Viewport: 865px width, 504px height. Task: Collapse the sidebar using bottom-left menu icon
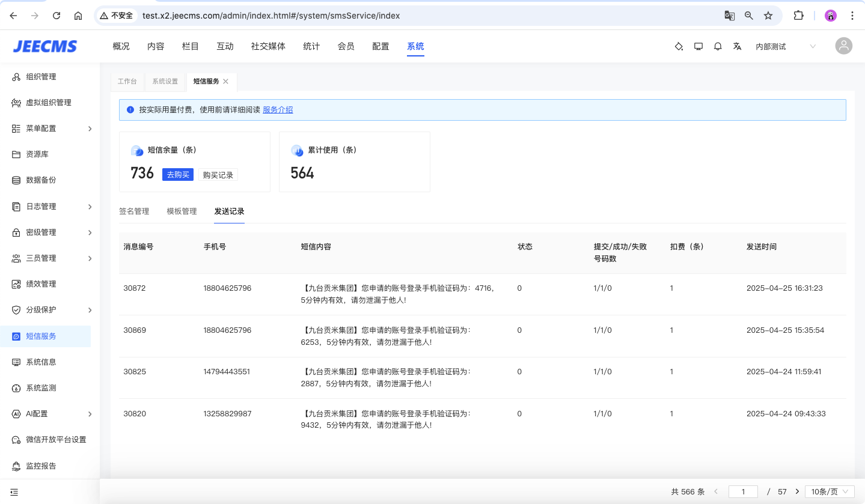tap(14, 491)
